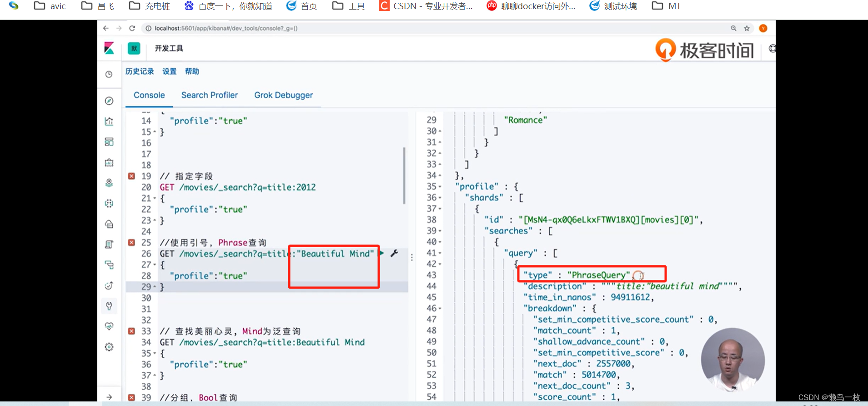Screen dimensions: 868x406
Task: Collapse "query" fold at output line 41
Action: [440, 253]
